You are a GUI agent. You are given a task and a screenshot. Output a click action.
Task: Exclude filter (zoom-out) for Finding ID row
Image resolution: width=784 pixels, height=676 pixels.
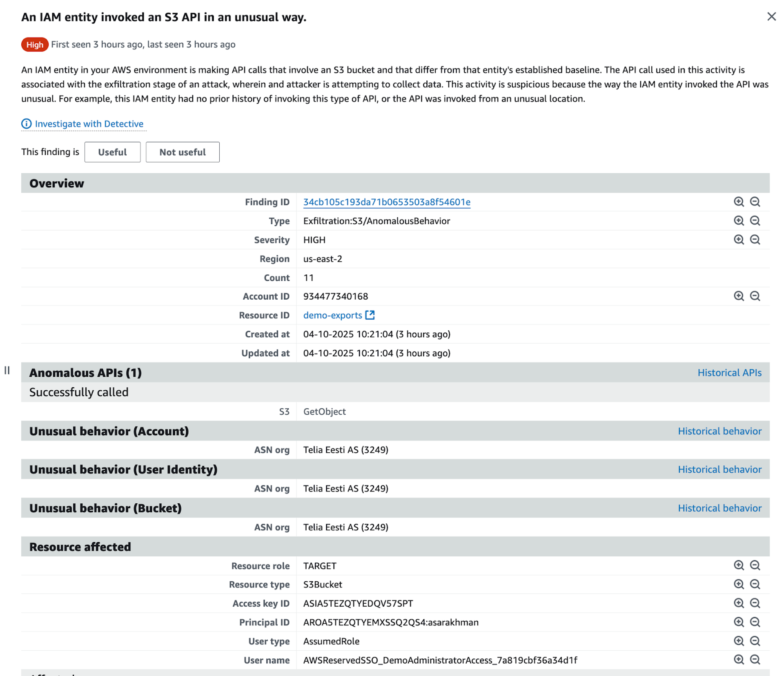coord(755,202)
